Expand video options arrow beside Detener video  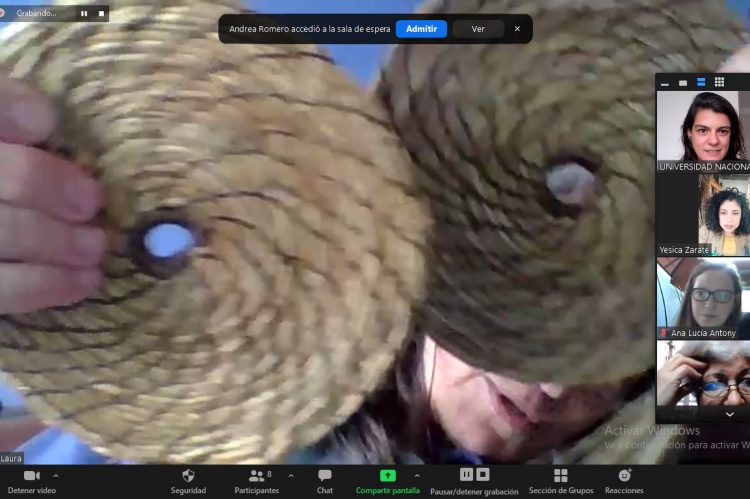click(55, 475)
